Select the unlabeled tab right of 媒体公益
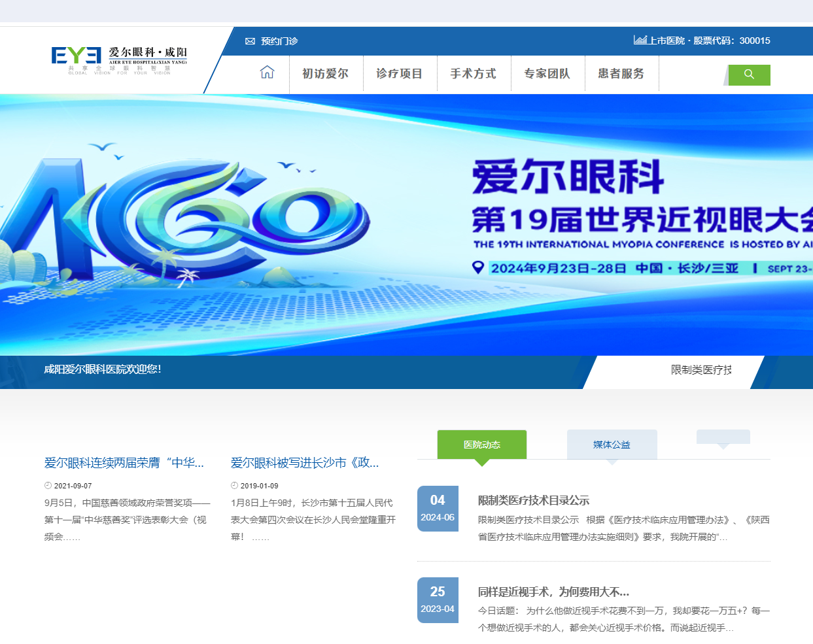This screenshot has height=644, width=813. click(x=723, y=437)
